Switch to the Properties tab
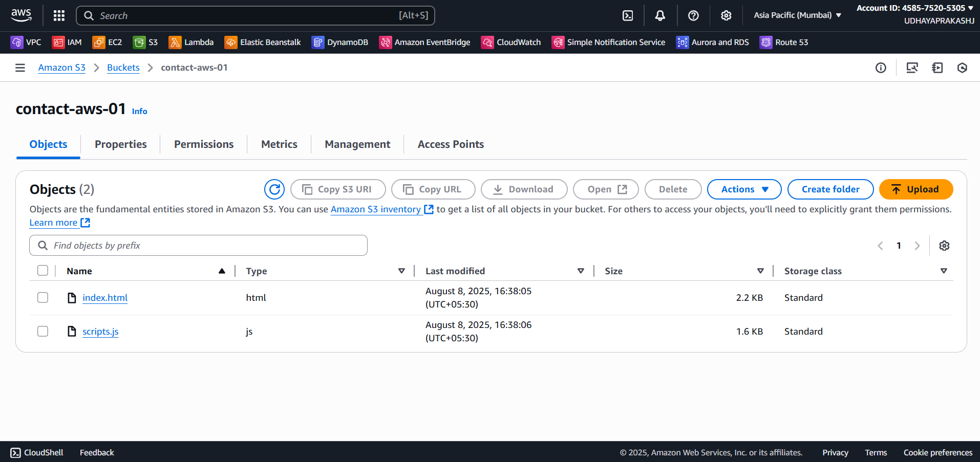The image size is (980, 462). [x=121, y=144]
